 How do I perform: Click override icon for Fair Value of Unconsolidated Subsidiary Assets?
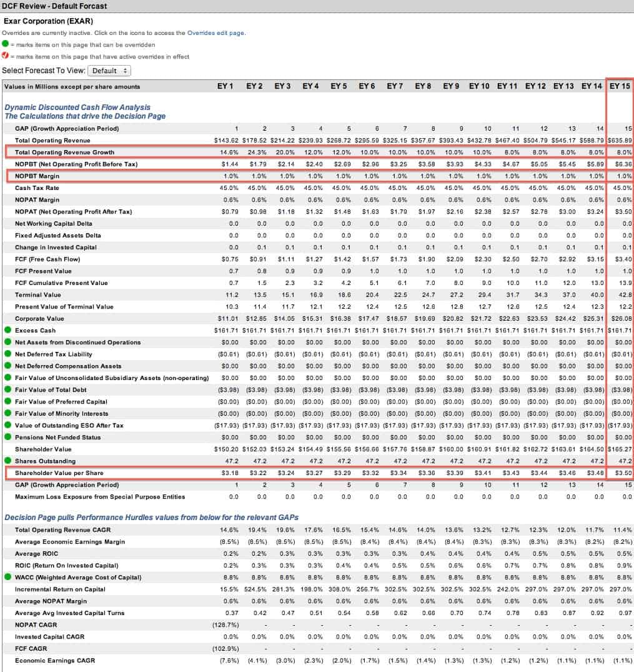tap(7, 378)
